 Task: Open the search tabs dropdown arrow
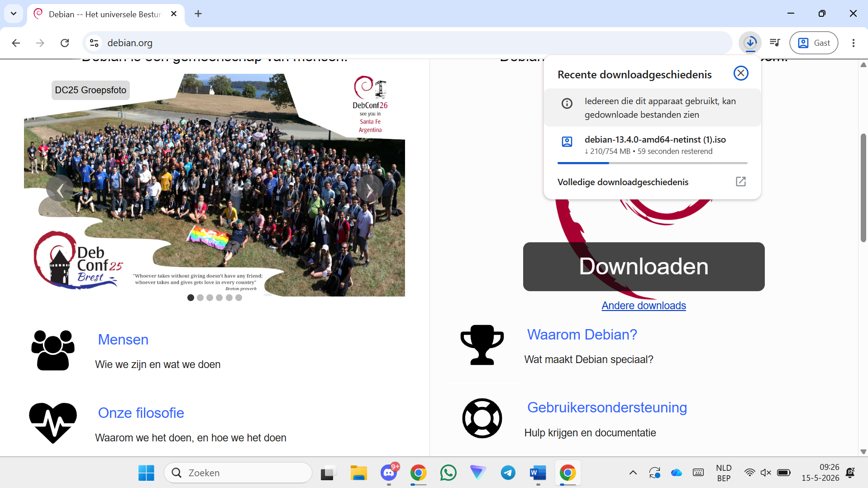tap(14, 14)
